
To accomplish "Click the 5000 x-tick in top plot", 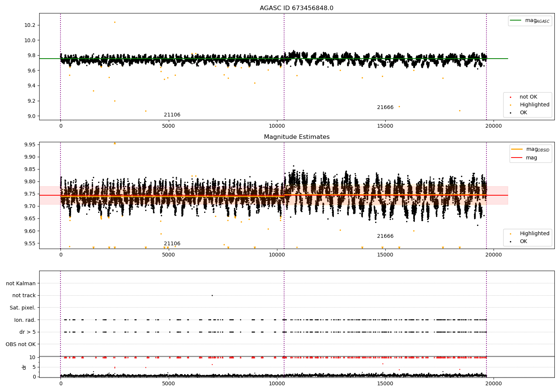I will pos(169,126).
